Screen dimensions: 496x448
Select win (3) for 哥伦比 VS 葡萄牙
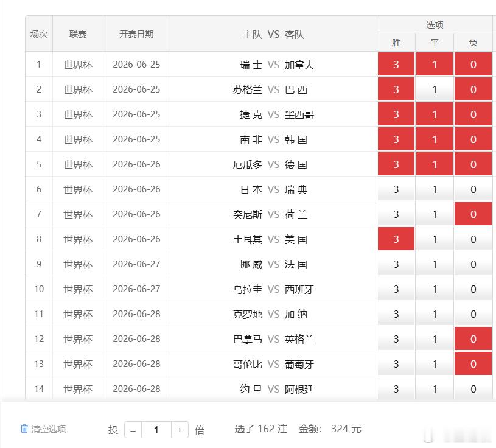click(396, 364)
